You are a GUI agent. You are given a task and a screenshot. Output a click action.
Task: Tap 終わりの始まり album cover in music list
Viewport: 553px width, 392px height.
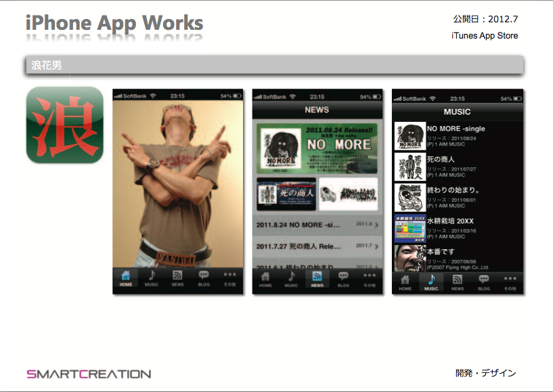tap(410, 198)
